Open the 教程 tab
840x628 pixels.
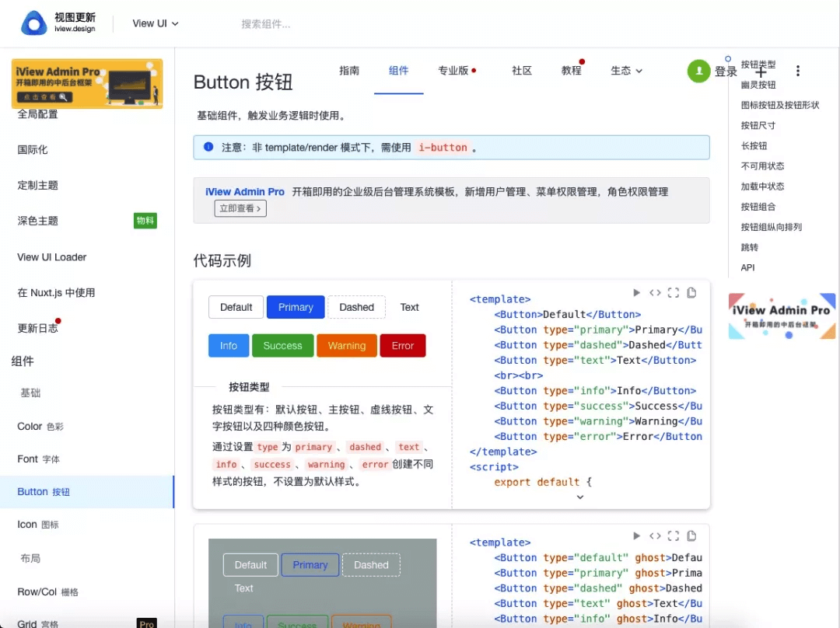(572, 71)
